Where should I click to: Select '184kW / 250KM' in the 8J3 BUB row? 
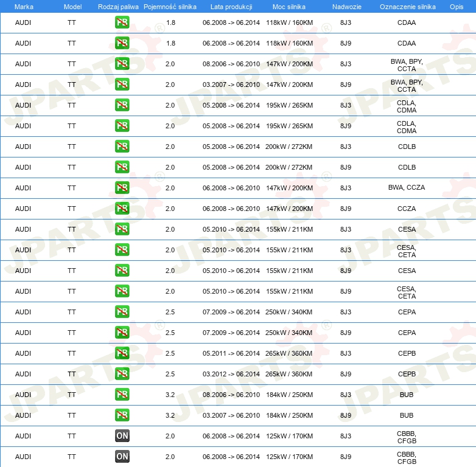click(289, 395)
